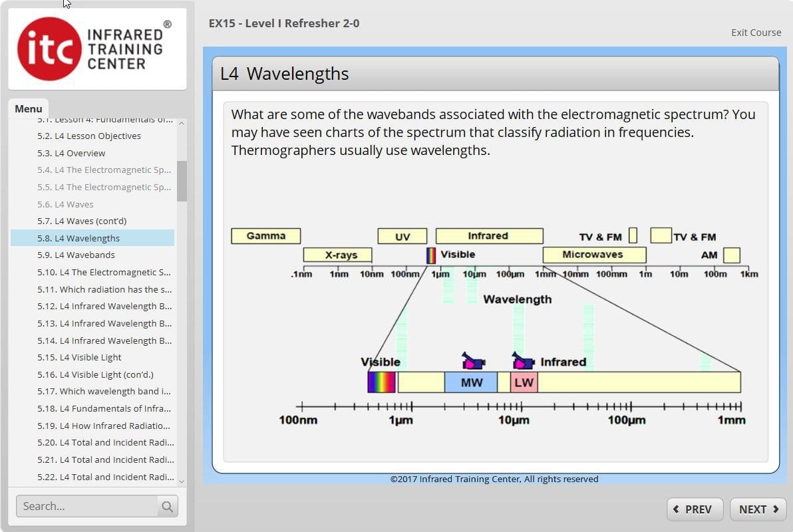The height and width of the screenshot is (532, 793).
Task: Click the pink LW band box
Action: [524, 382]
